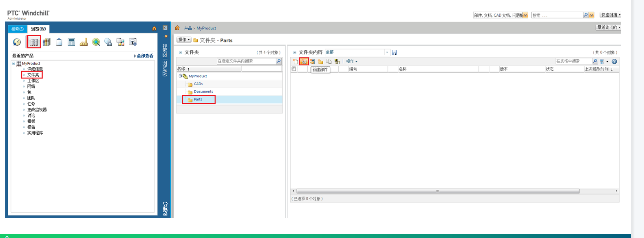This screenshot has height=238, width=644.
Task: Open the recently visited clock icon
Action: click(x=17, y=42)
